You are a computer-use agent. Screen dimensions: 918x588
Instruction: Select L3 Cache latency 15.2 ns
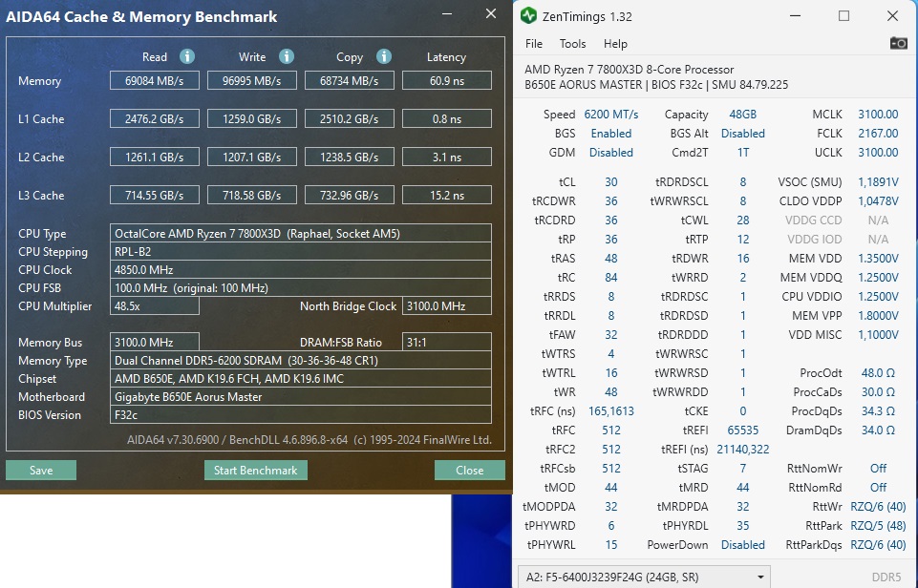pos(447,195)
